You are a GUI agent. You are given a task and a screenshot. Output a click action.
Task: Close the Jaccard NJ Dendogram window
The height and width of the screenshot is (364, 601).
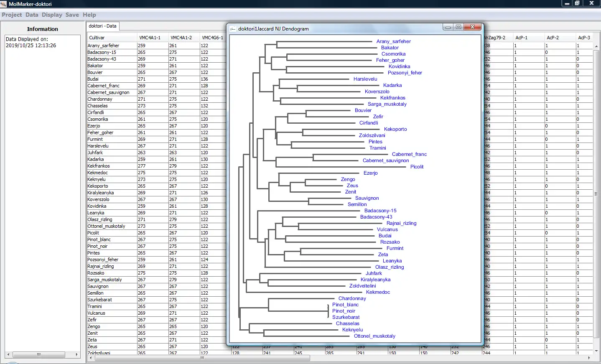tap(472, 27)
